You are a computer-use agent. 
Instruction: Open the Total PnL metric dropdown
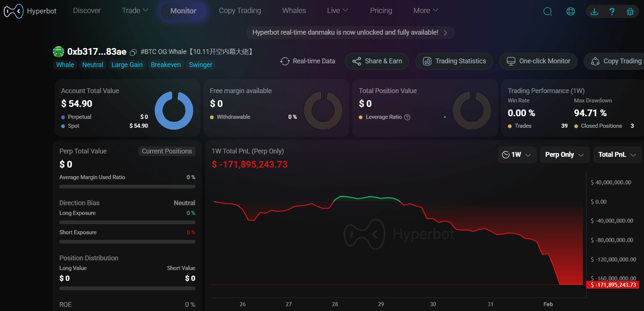point(617,155)
